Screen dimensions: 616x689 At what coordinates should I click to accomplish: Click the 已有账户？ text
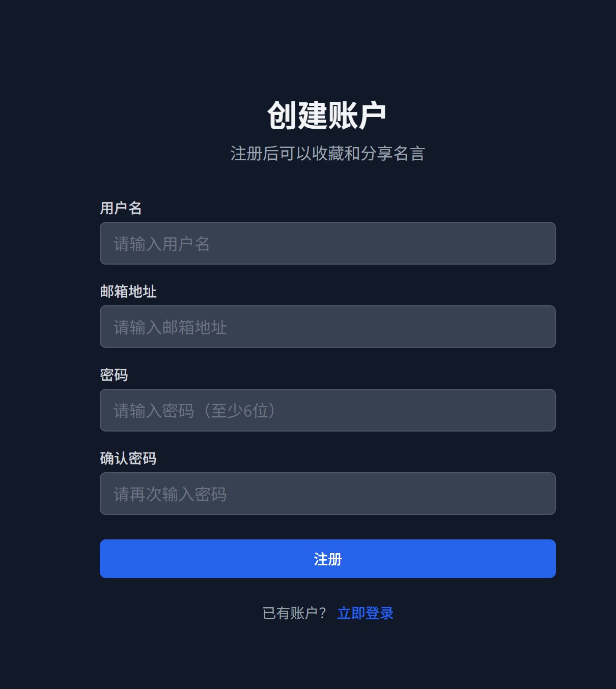coord(294,613)
